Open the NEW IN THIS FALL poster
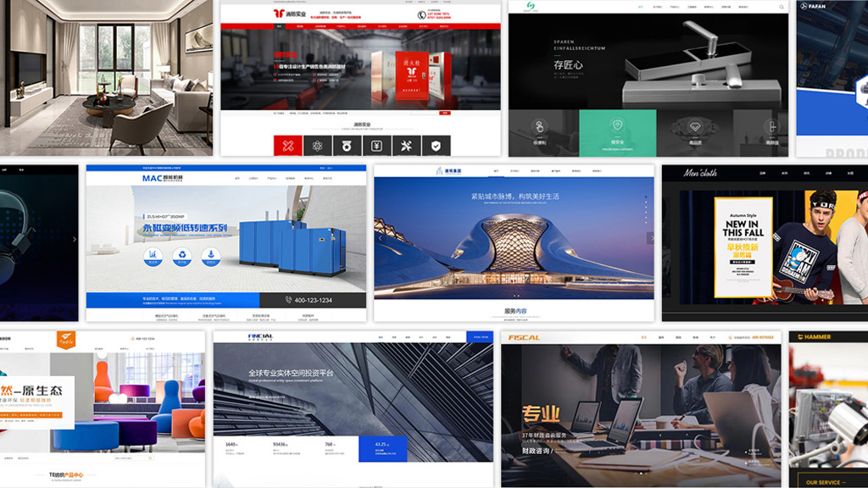 coord(743,247)
